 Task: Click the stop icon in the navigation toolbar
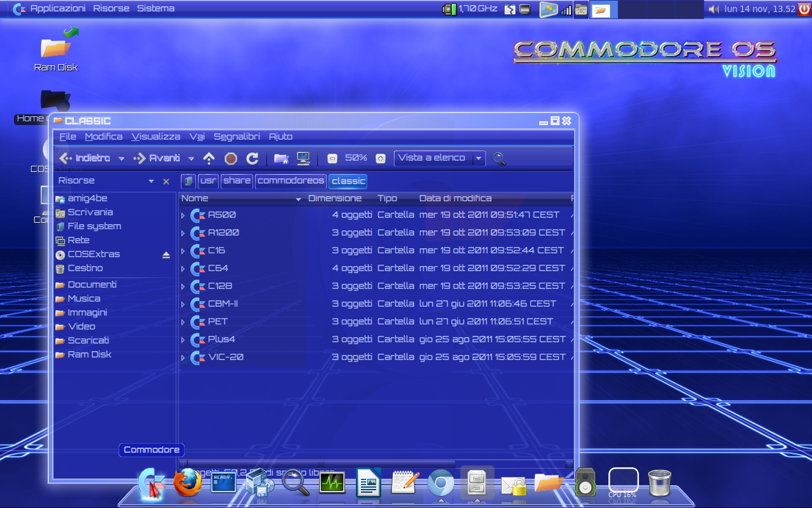pos(230,158)
